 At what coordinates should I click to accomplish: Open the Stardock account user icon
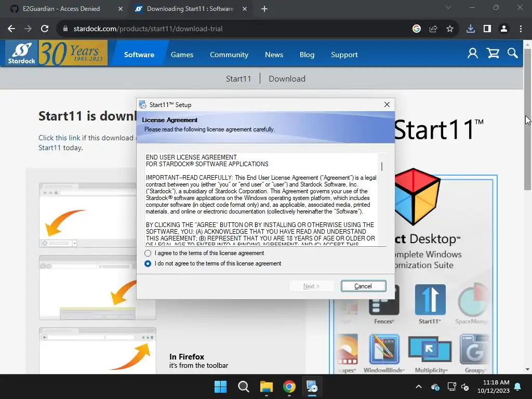coord(473,54)
